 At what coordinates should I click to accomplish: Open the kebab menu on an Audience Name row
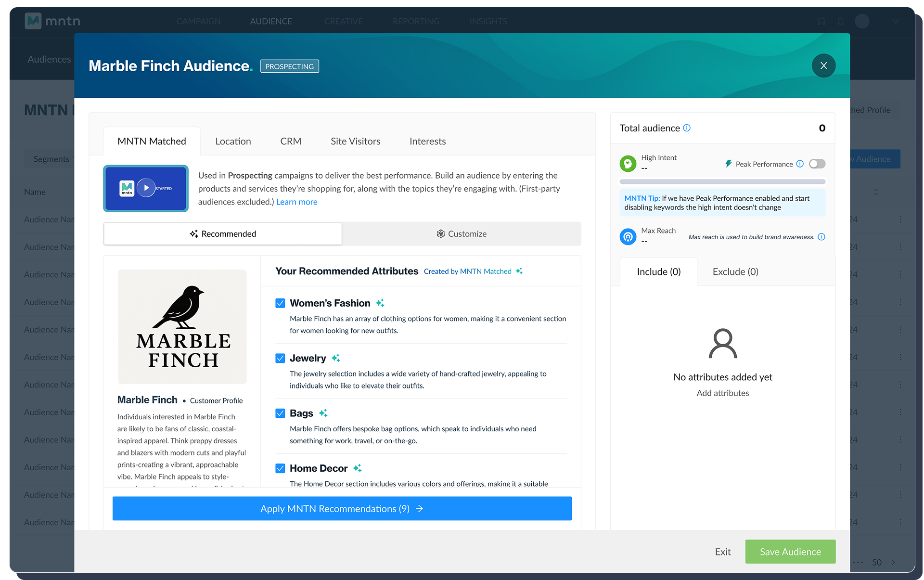(901, 219)
